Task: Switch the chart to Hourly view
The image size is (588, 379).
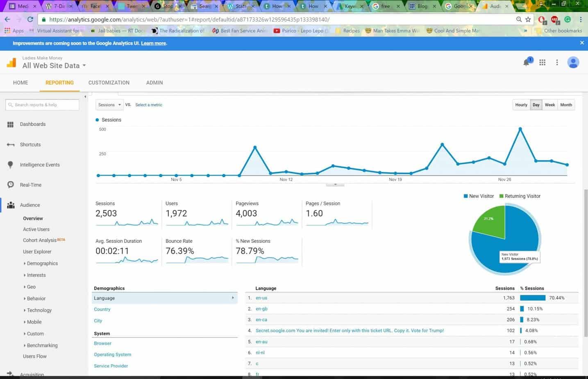Action: pos(521,105)
